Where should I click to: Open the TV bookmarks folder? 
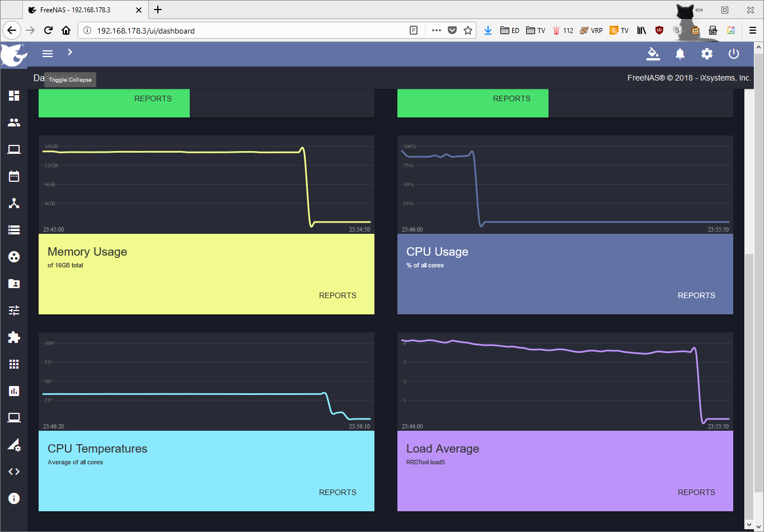[536, 30]
